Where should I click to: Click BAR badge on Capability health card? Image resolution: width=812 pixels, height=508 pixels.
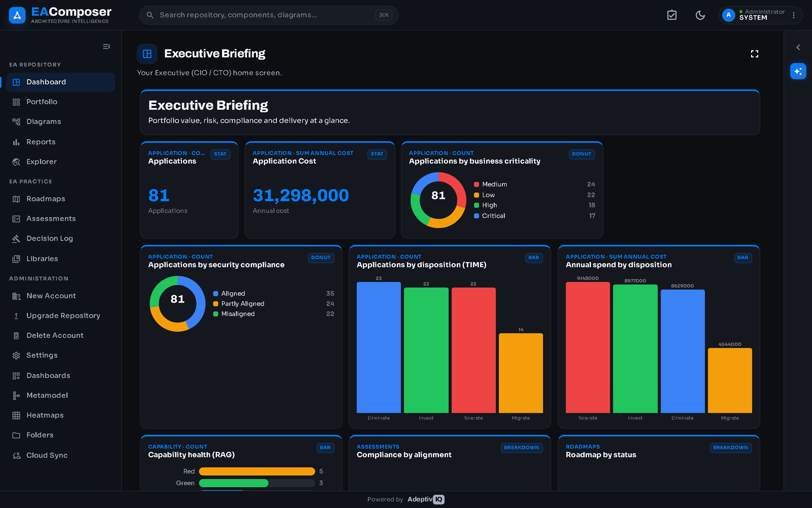(x=325, y=448)
